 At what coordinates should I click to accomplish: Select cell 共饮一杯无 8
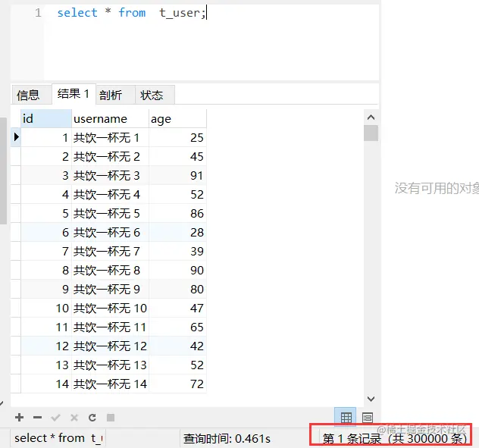coord(111,270)
